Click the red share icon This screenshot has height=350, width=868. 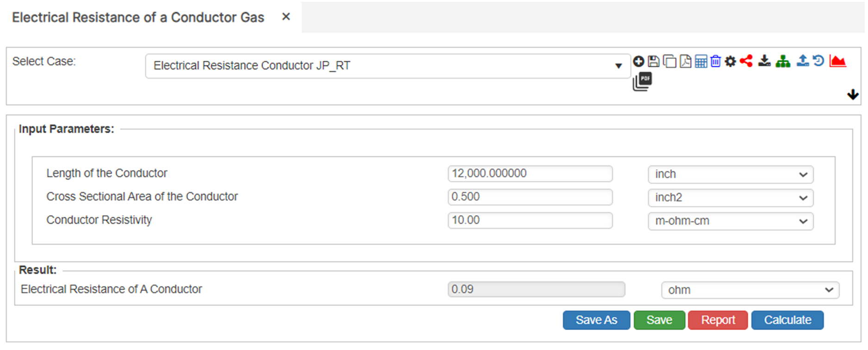746,61
